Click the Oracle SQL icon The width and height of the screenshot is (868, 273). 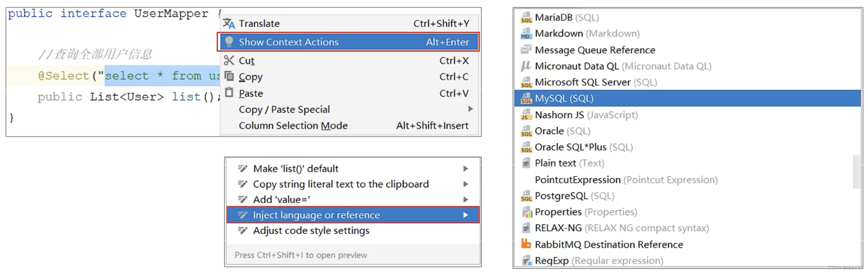526,131
